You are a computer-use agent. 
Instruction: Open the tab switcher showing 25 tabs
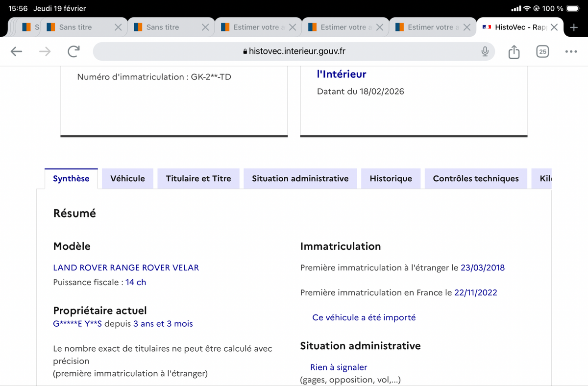pyautogui.click(x=542, y=51)
